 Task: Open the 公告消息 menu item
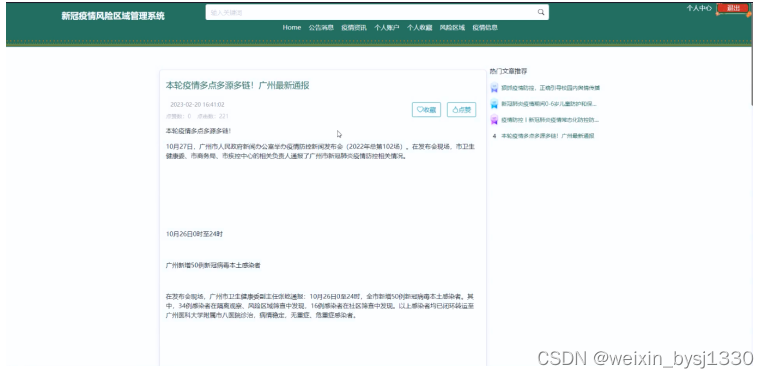pos(321,27)
